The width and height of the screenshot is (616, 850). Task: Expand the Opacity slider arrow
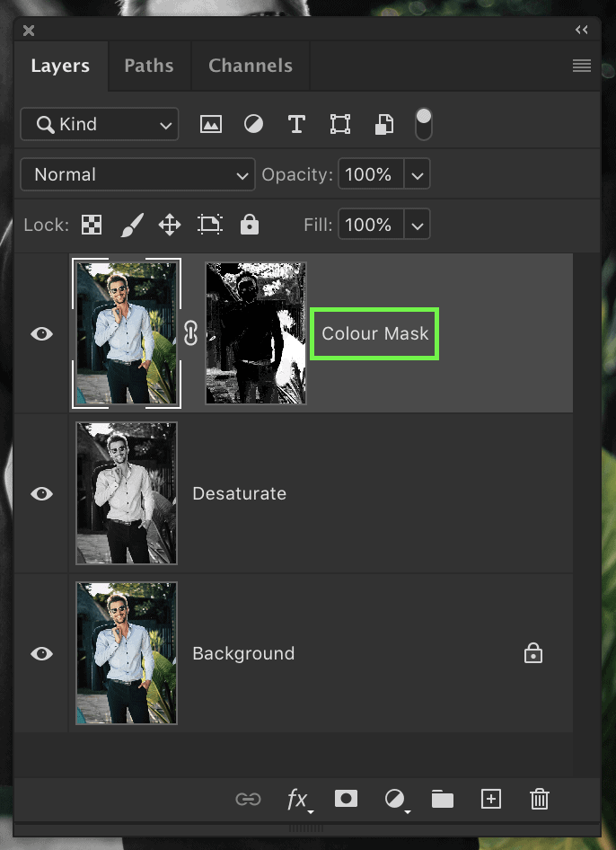pos(418,174)
